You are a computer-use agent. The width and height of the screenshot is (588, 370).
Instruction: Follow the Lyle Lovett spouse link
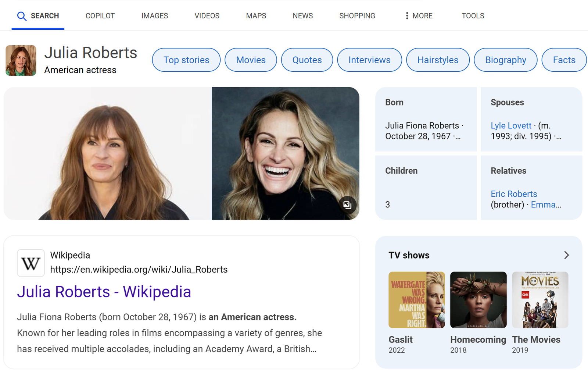click(x=511, y=126)
